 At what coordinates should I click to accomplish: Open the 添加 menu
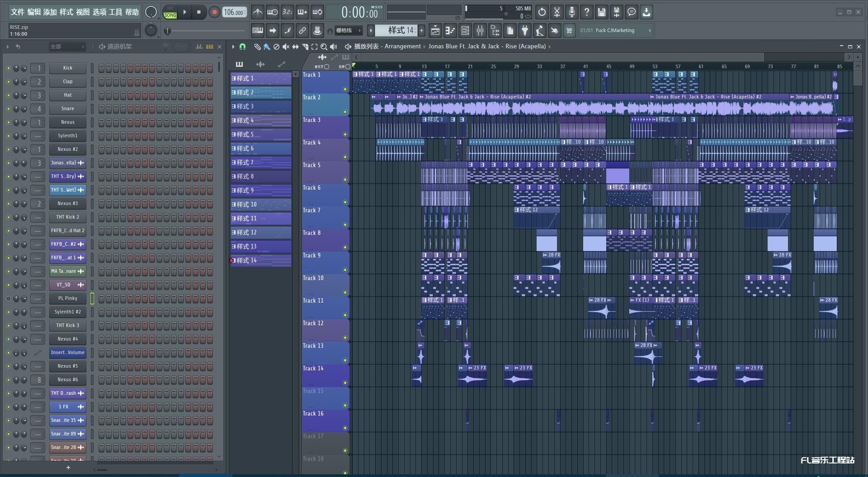pos(50,12)
